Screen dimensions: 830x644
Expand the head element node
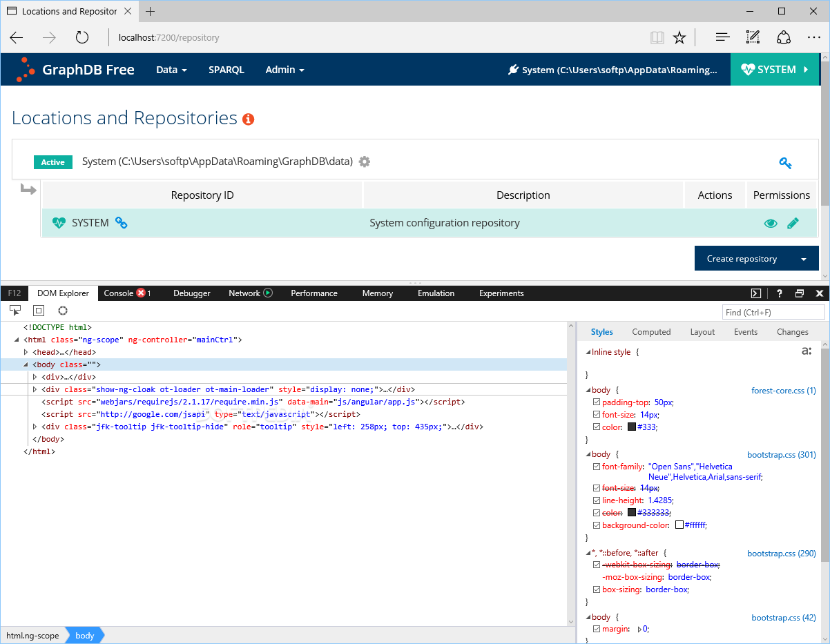[x=26, y=352]
